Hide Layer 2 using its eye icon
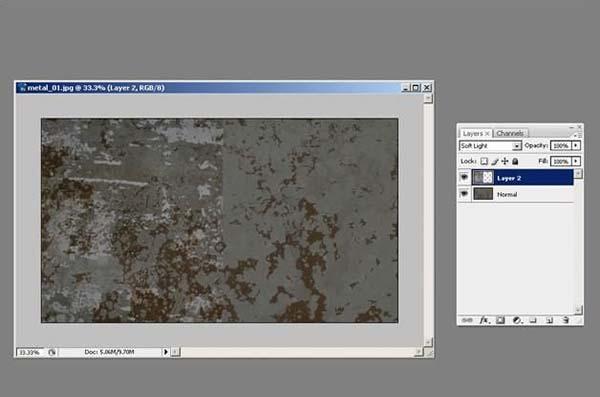This screenshot has width=600, height=397. [x=464, y=177]
